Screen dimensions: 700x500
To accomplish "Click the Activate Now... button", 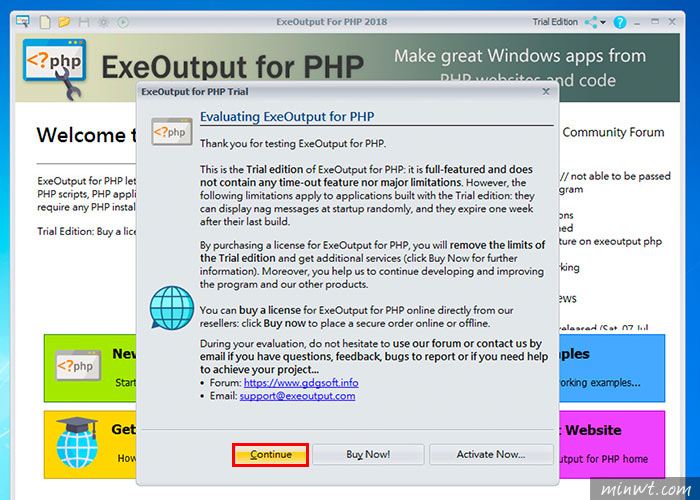I will point(491,454).
